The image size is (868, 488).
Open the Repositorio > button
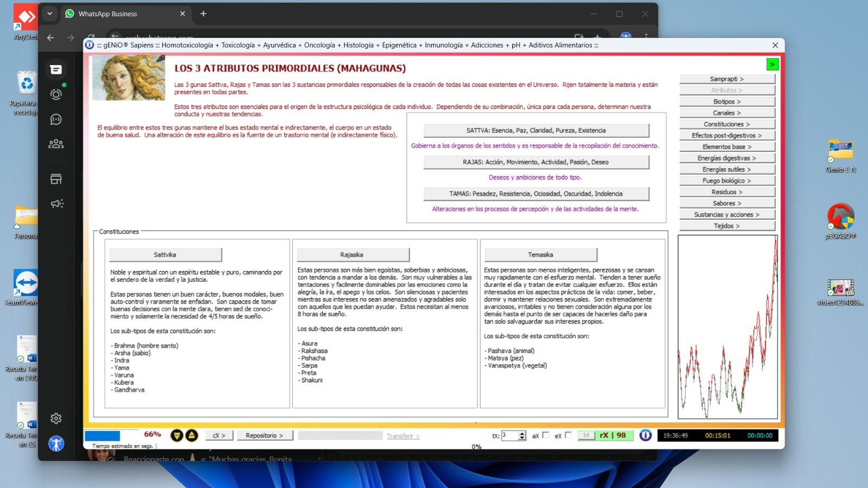pos(265,435)
